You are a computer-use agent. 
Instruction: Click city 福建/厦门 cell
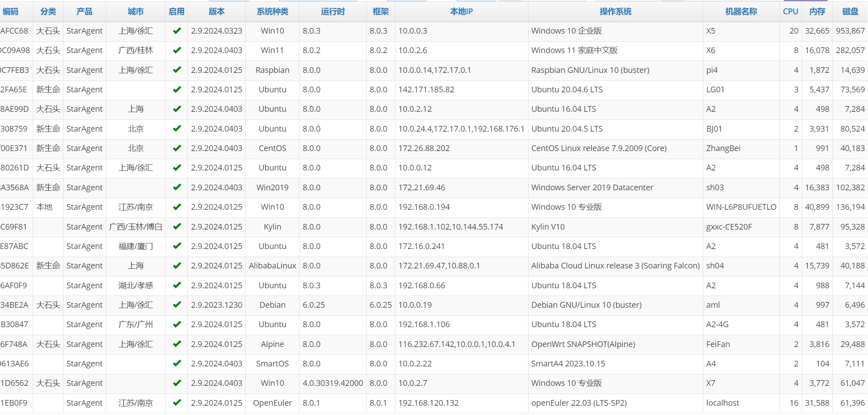(136, 246)
